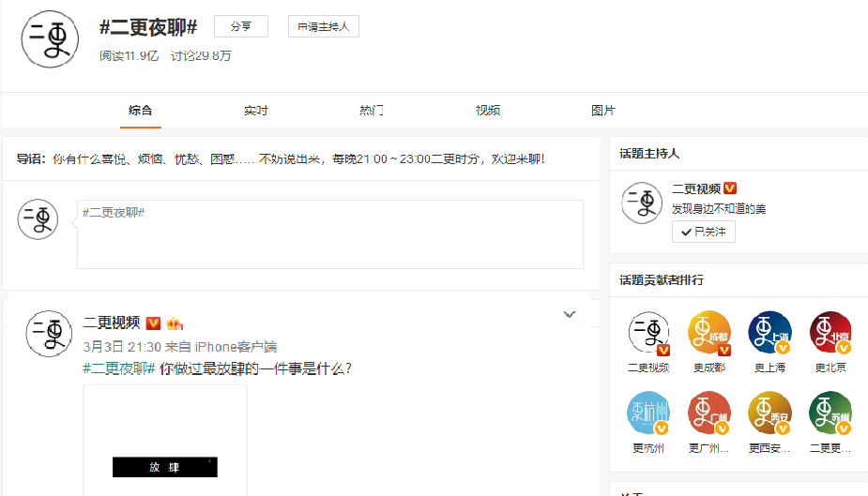This screenshot has height=496, width=868.
Task: Open the green 苏州 contributor avatar
Action: tap(830, 413)
